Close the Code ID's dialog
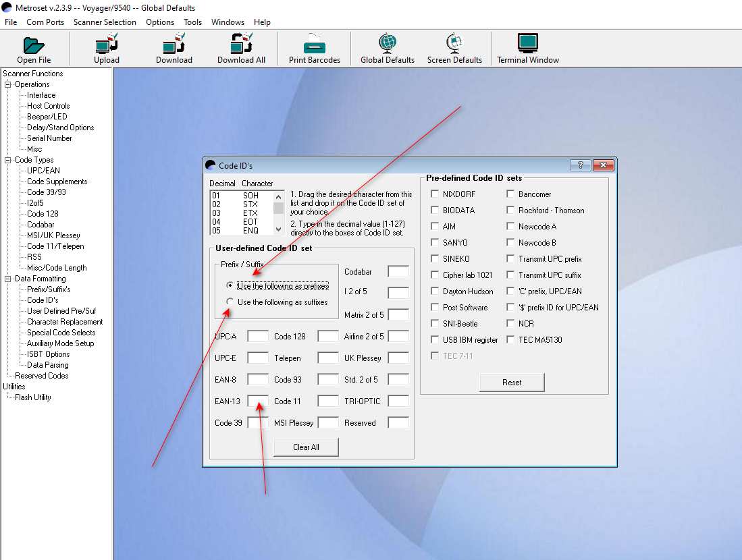742x560 pixels. (604, 165)
